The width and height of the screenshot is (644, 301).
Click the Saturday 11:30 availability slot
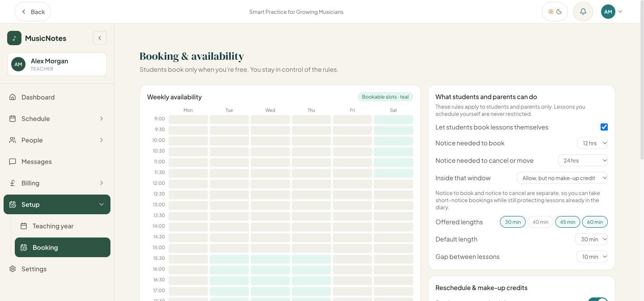tap(394, 173)
